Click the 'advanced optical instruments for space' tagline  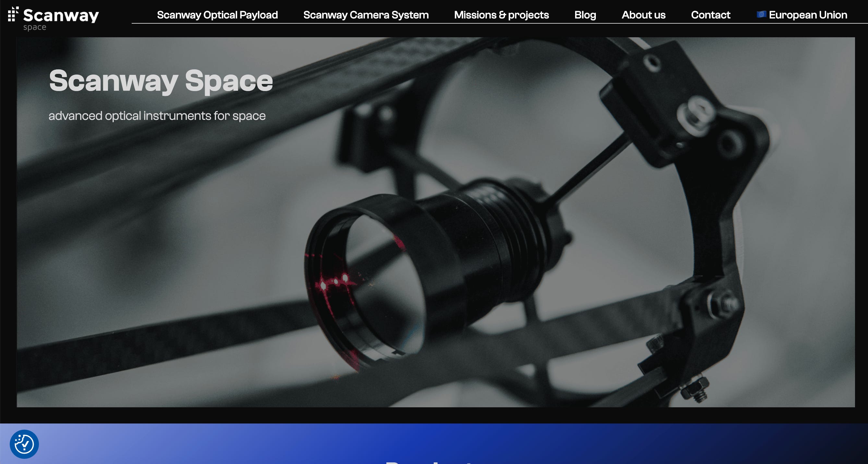point(157,116)
